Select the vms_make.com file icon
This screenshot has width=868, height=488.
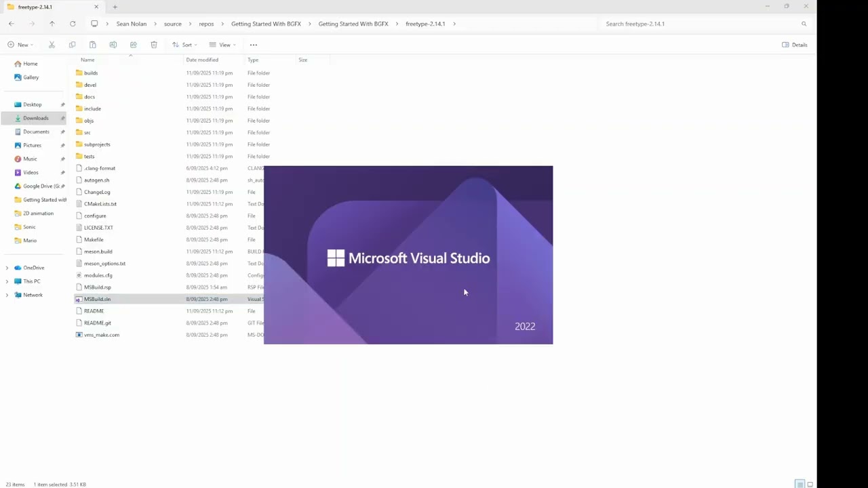[79, 335]
